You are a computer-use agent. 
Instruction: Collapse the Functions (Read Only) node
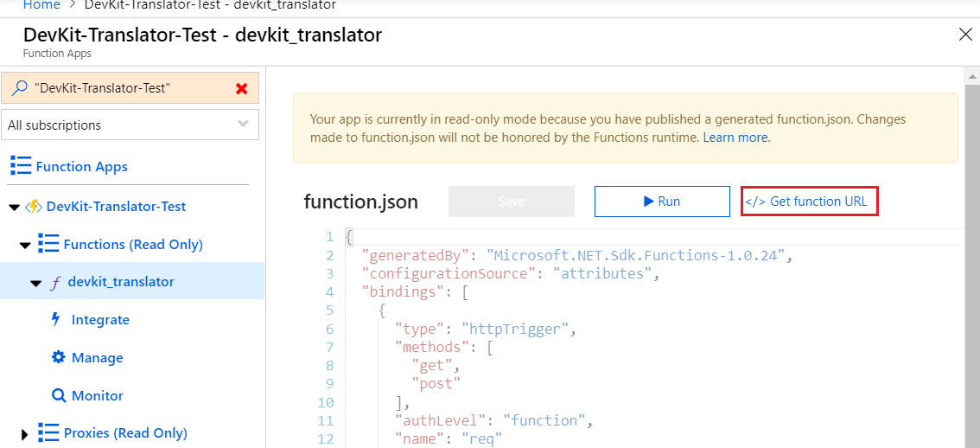(x=25, y=246)
